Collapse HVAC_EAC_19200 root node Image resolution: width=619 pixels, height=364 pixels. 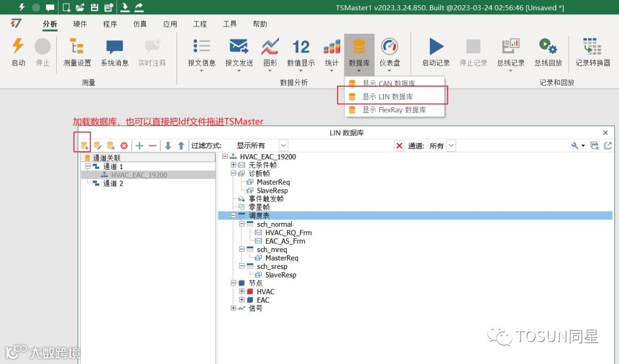[x=225, y=156]
